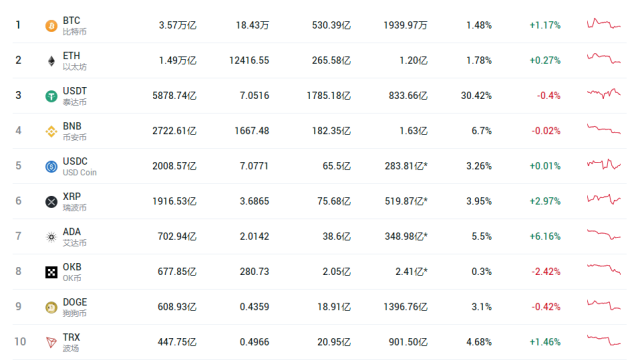Open the BTC coin name link
640x360 pixels.
point(71,20)
